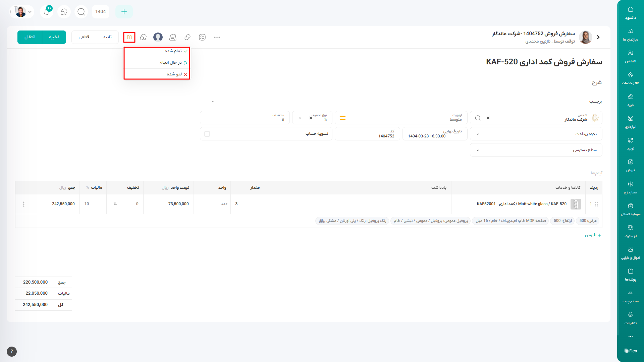Viewport: 644px width, 362px height.
Task: Click the ذخیره save button
Action: click(x=54, y=37)
